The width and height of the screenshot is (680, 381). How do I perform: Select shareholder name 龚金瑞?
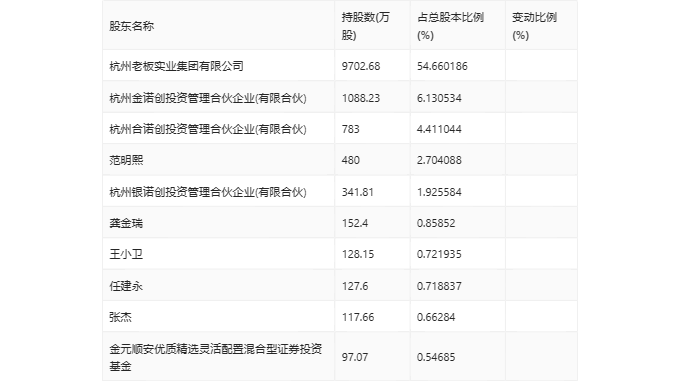[126, 223]
